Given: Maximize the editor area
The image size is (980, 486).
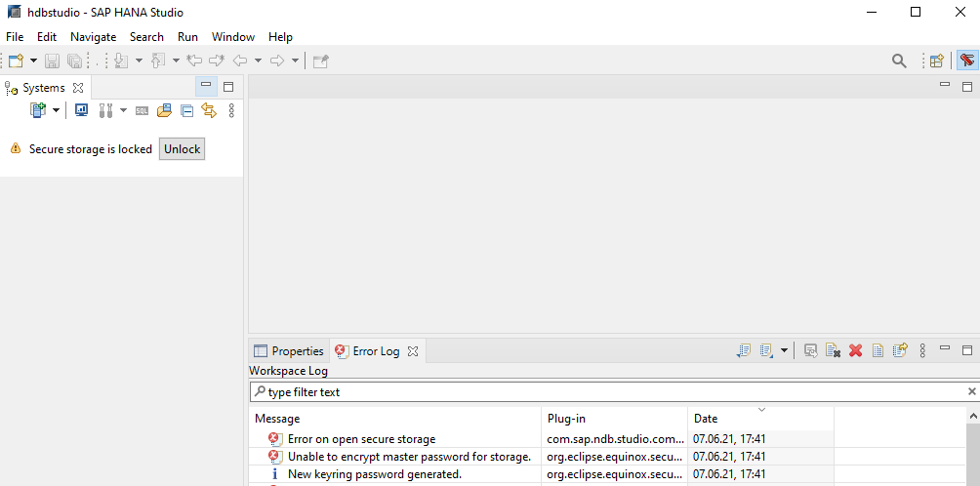Looking at the screenshot, I should tap(967, 87).
